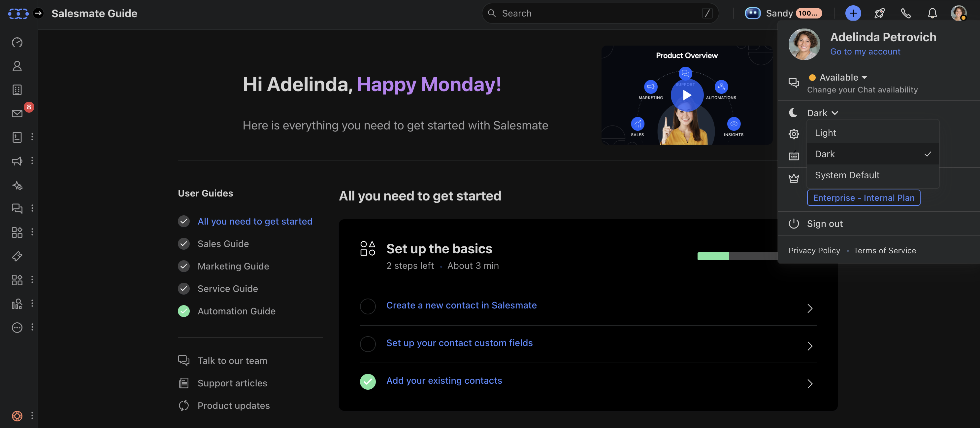
Task: Open the Companies building icon in sidebar
Action: pyautogui.click(x=17, y=90)
